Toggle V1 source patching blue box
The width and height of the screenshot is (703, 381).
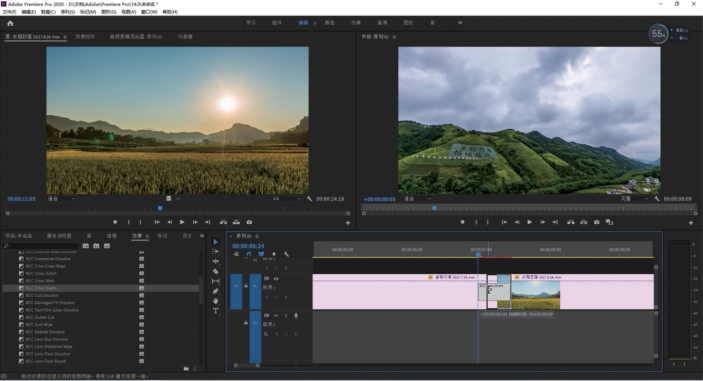pos(236,291)
